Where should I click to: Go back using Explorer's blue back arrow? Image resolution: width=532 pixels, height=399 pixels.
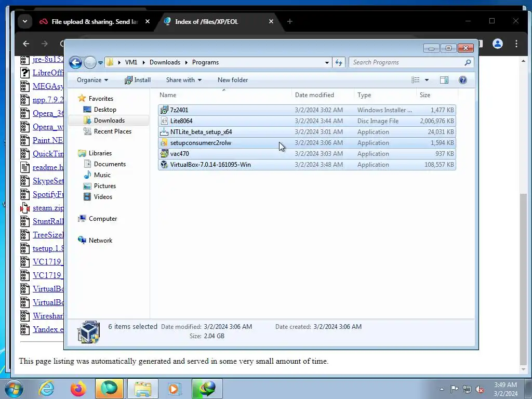click(x=75, y=62)
